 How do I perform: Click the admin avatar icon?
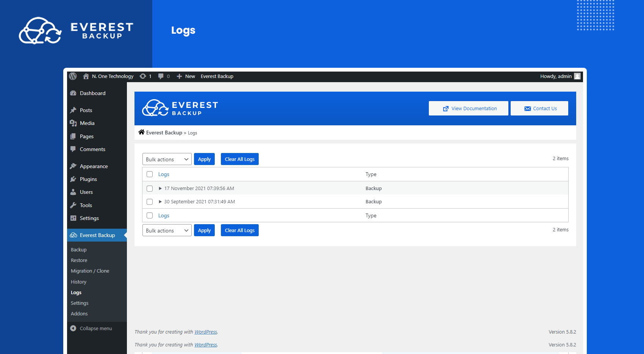(x=577, y=76)
